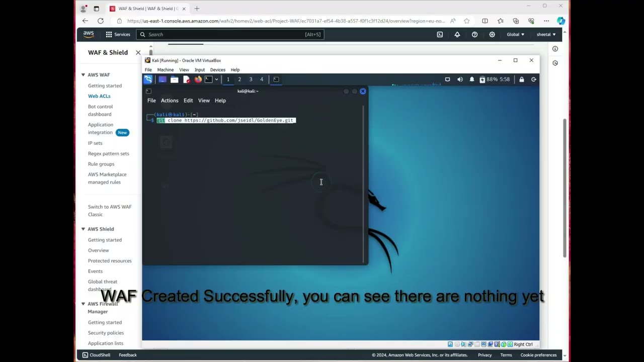
Task: Collapse the AWS Shield sidebar section
Action: pyautogui.click(x=83, y=229)
